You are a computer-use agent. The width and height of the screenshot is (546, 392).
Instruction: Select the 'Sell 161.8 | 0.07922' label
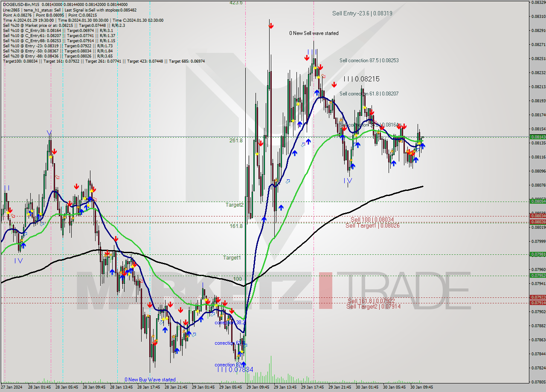pos(371,301)
